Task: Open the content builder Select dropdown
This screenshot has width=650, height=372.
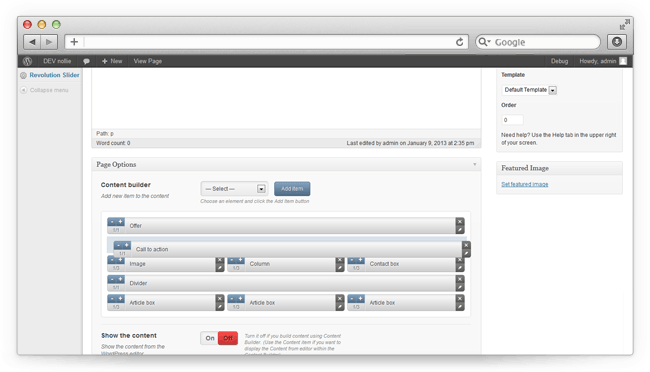Action: point(234,189)
